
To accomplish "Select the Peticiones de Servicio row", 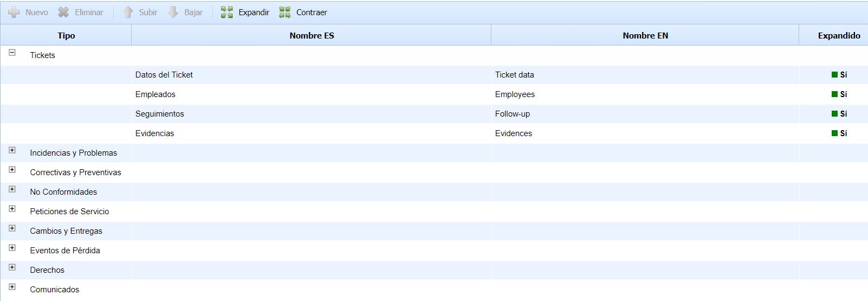I will 69,212.
